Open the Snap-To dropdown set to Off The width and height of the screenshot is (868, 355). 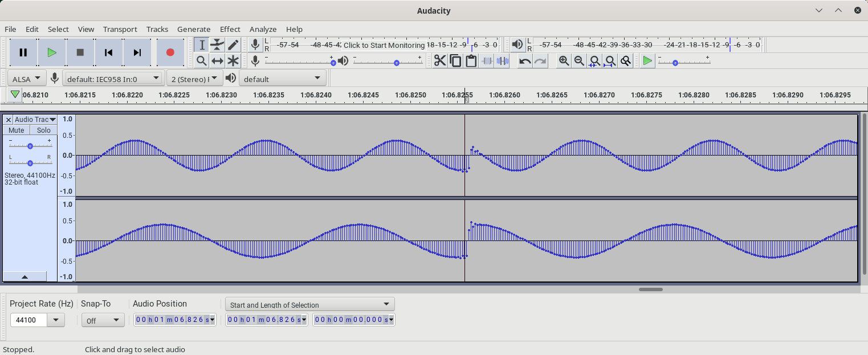pyautogui.click(x=103, y=320)
